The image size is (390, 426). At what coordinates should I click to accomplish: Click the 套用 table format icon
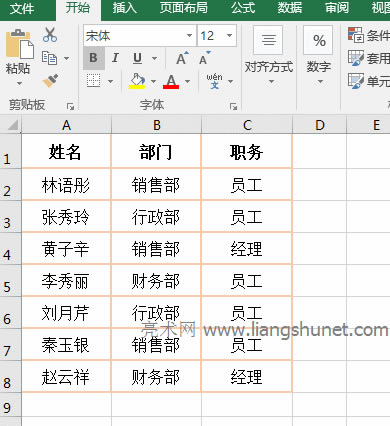pos(355,58)
